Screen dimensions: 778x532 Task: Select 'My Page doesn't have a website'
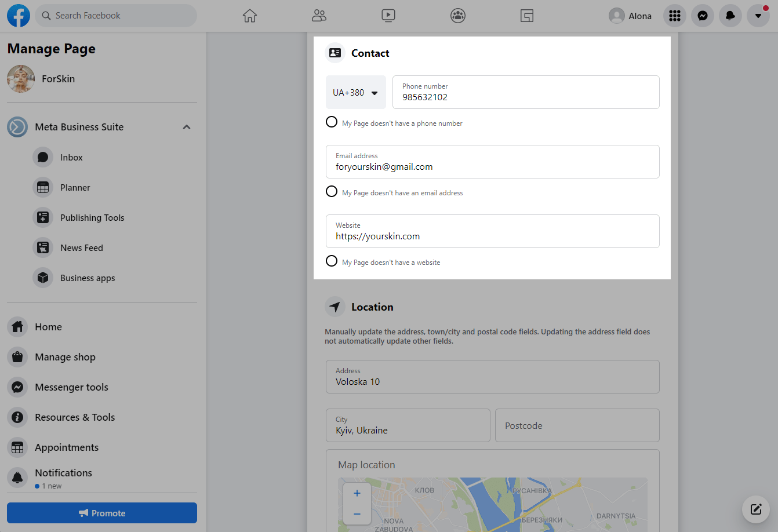point(332,261)
